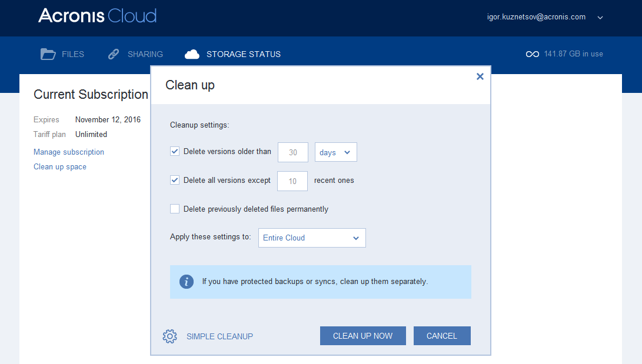Click the 10 recent versions field
Image resolution: width=642 pixels, height=364 pixels.
(292, 181)
